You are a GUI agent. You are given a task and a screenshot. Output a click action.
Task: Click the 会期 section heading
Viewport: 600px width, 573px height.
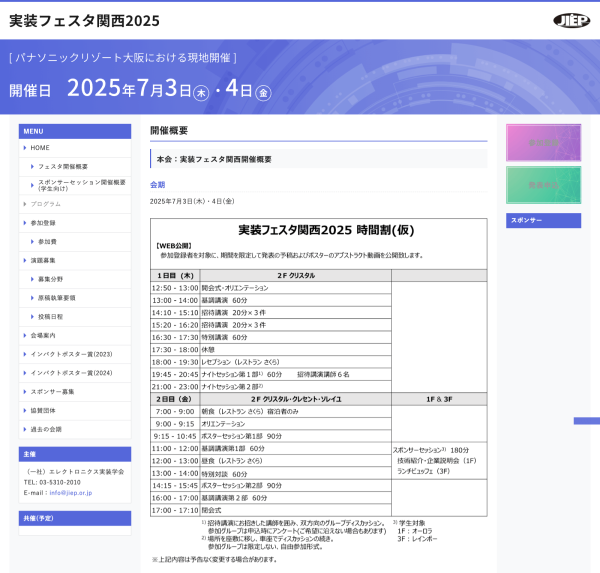157,184
